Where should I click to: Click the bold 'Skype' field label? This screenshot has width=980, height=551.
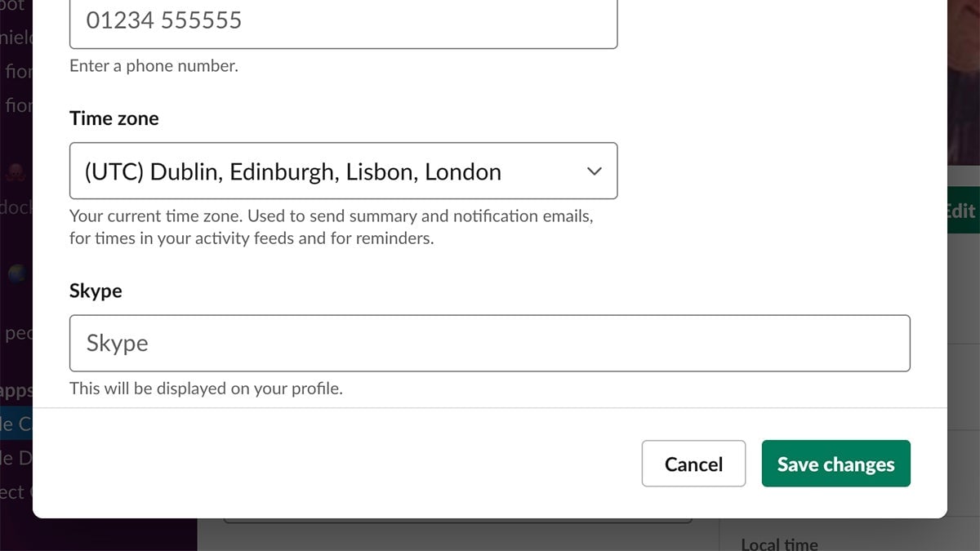click(x=96, y=291)
